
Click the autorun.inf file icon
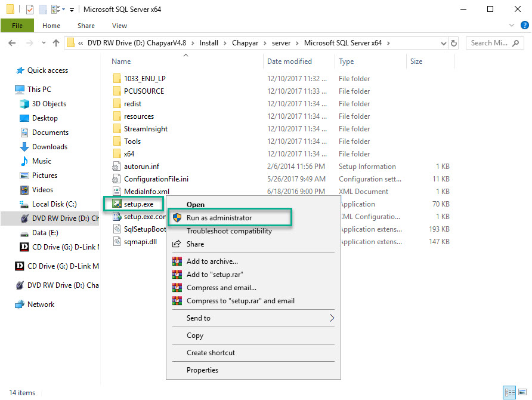click(x=117, y=167)
